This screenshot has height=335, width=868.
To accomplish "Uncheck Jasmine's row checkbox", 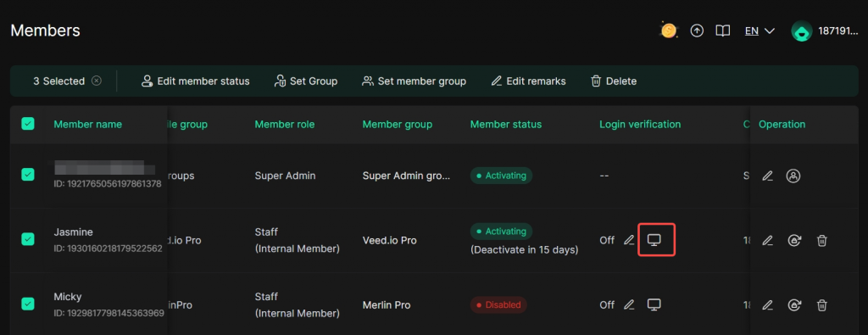I will (x=28, y=239).
